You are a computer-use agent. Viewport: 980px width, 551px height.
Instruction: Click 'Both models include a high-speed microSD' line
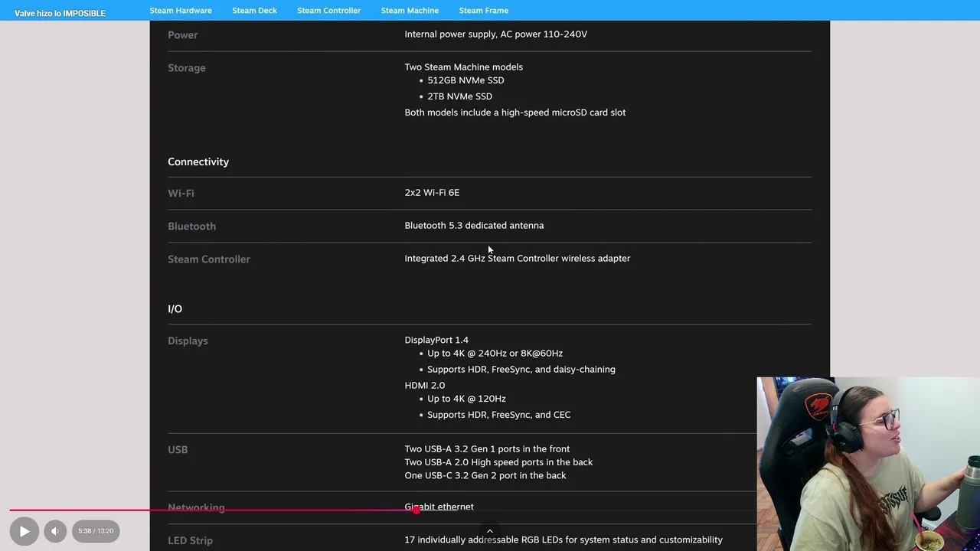pos(515,112)
